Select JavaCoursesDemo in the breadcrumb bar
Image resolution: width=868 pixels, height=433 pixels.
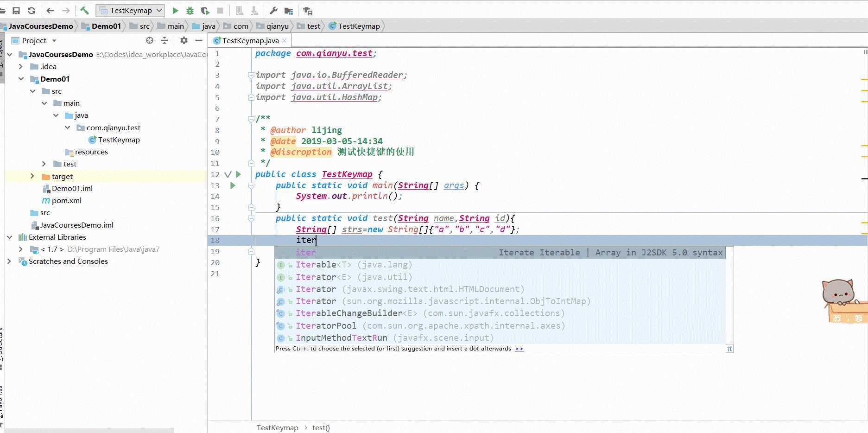(41, 26)
